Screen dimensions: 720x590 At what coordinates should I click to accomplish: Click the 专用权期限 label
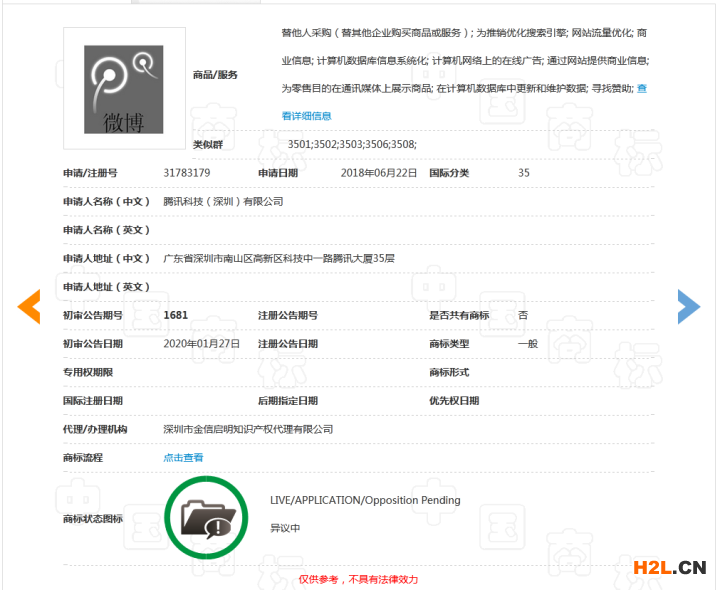(x=88, y=372)
